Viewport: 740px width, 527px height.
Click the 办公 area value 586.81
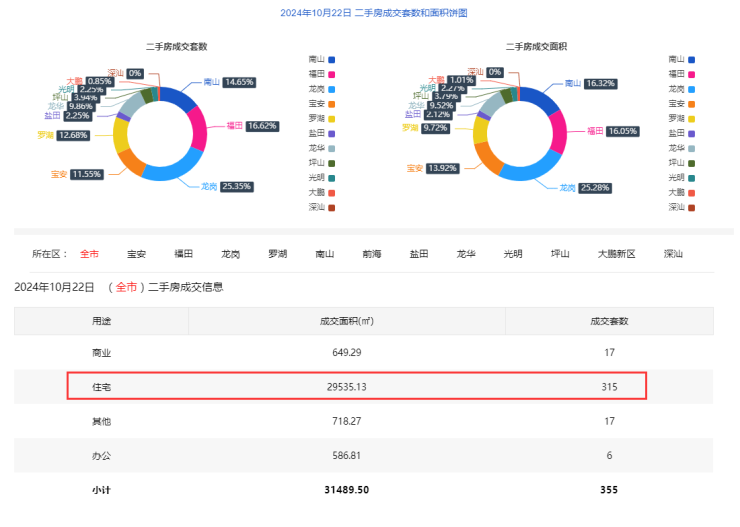click(347, 455)
